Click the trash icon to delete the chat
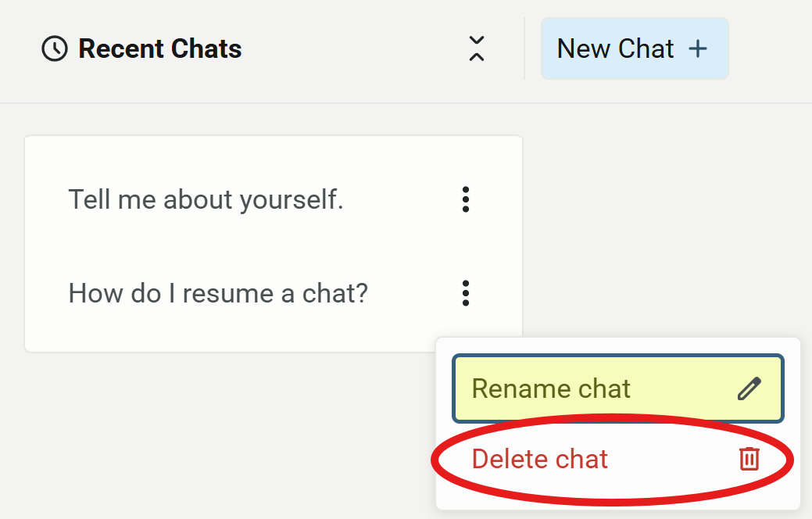 [x=749, y=460]
